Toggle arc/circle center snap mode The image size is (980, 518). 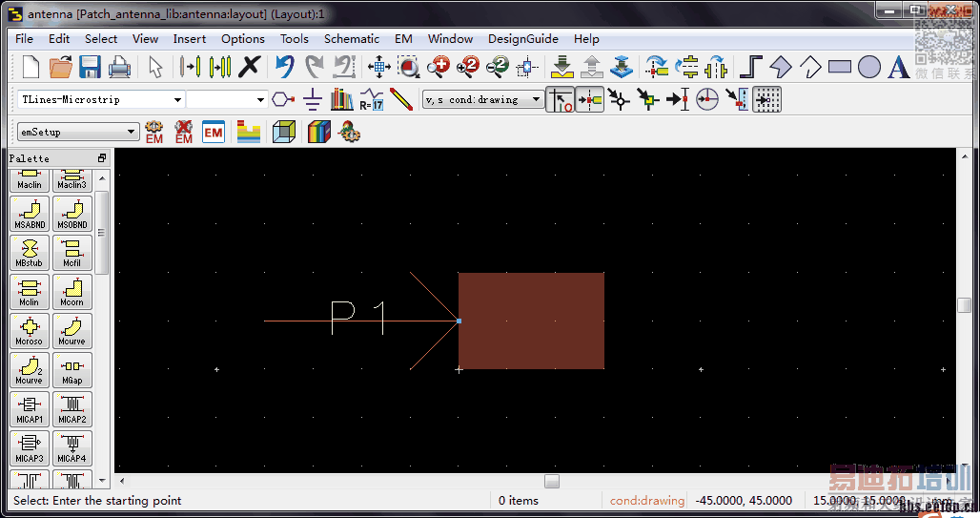point(706,99)
